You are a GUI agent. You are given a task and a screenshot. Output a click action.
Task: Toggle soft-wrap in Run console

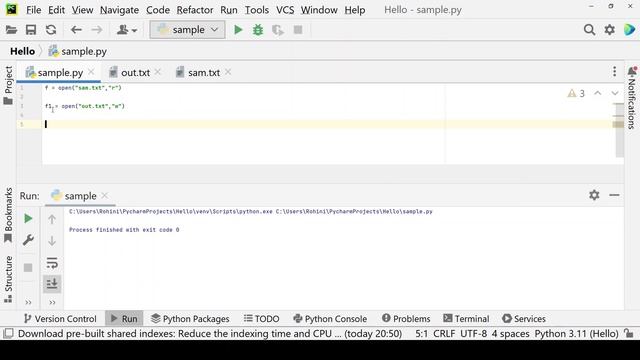(x=52, y=263)
